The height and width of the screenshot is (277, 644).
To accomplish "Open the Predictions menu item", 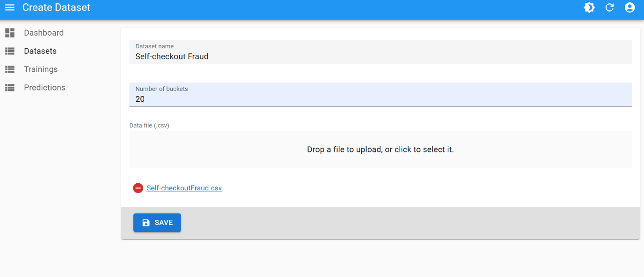I will (x=44, y=88).
